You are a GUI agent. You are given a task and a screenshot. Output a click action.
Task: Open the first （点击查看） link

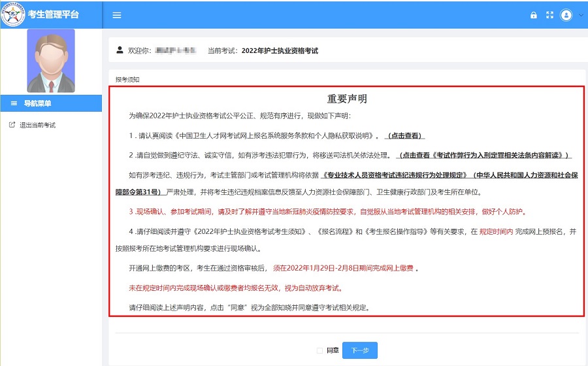click(404, 136)
